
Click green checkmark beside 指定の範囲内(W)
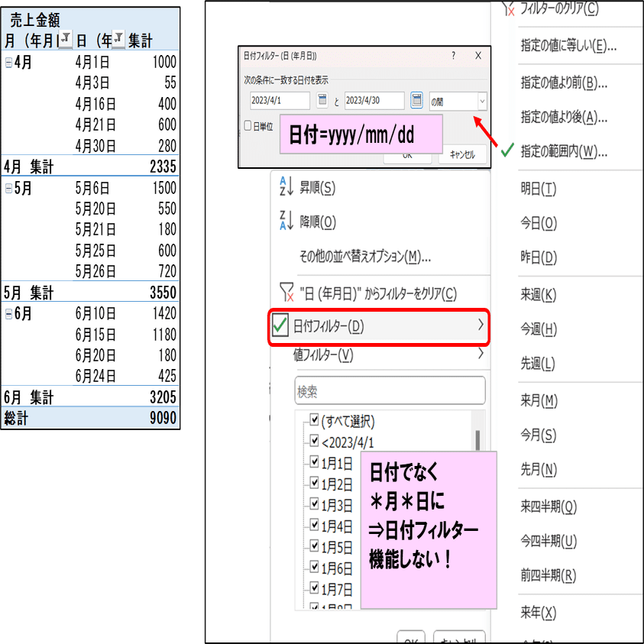[x=508, y=150]
